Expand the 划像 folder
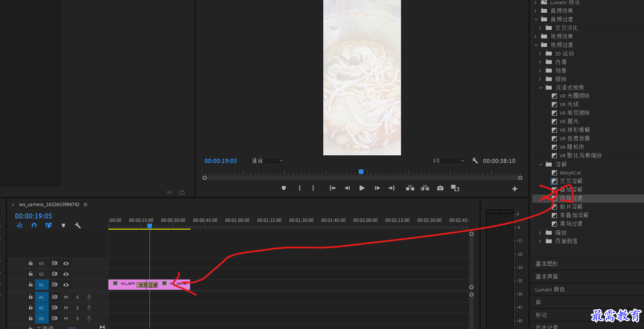Image resolution: width=644 pixels, height=329 pixels. coord(540,70)
